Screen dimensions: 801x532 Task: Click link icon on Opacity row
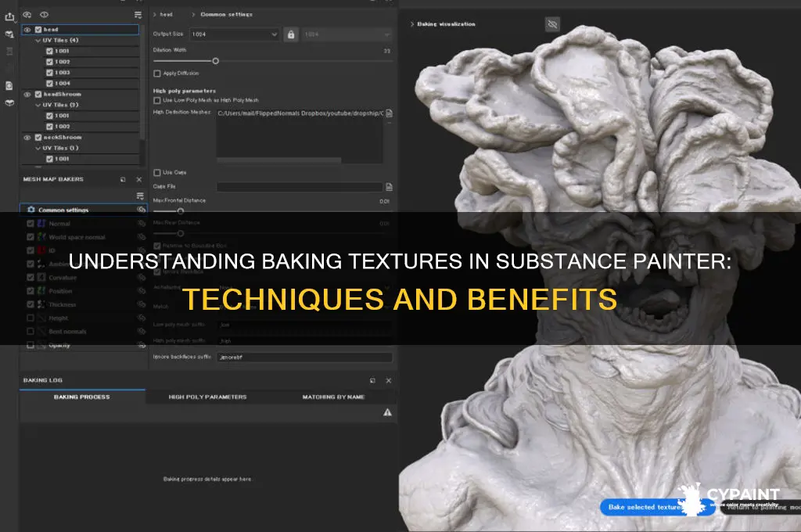tap(142, 346)
